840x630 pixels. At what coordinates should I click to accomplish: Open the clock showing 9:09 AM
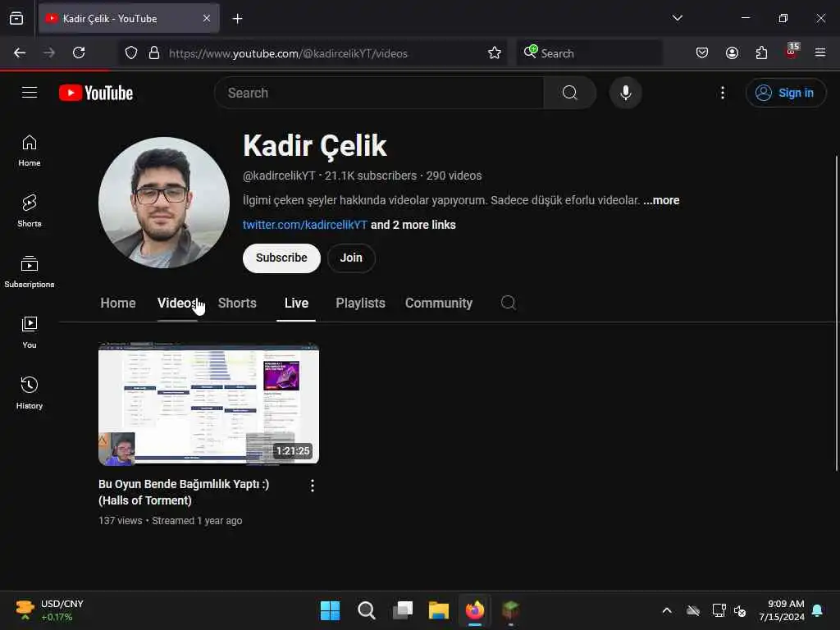coord(782,610)
